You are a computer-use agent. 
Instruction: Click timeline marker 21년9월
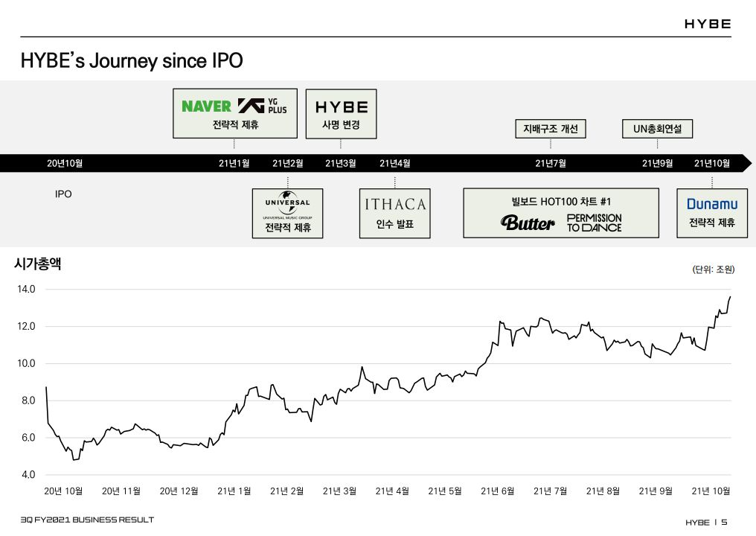click(657, 163)
